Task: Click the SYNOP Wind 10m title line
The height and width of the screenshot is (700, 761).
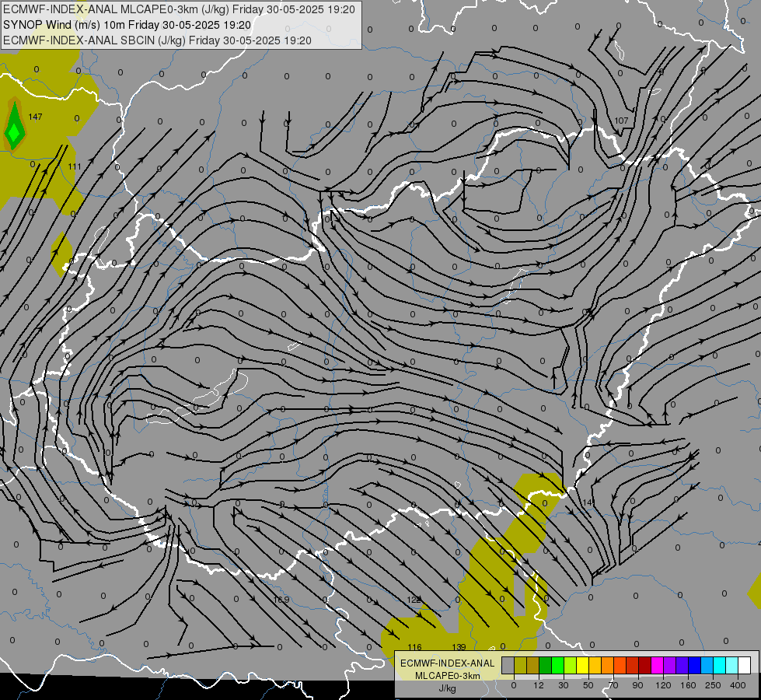Action: [x=127, y=25]
